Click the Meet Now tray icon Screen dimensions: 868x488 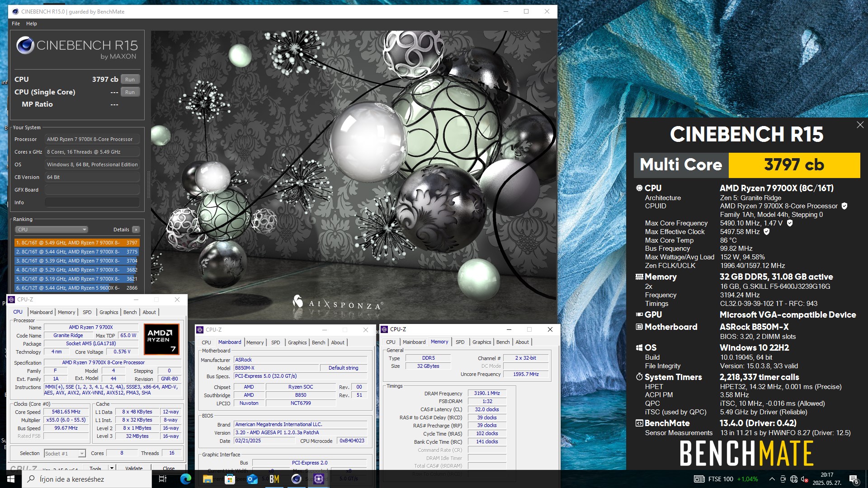(x=783, y=479)
